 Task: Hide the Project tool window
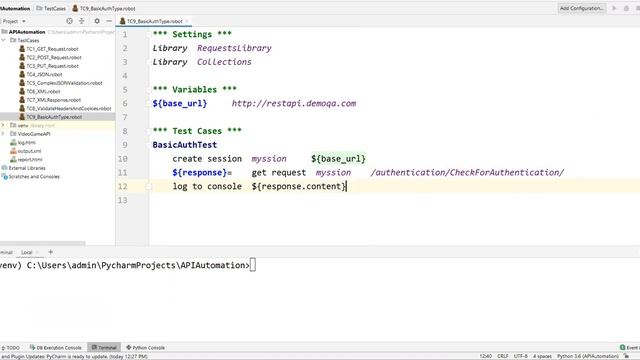pyautogui.click(x=109, y=21)
